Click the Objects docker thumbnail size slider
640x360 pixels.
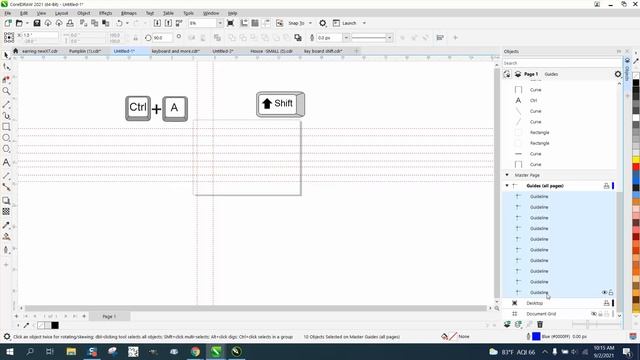(x=595, y=324)
